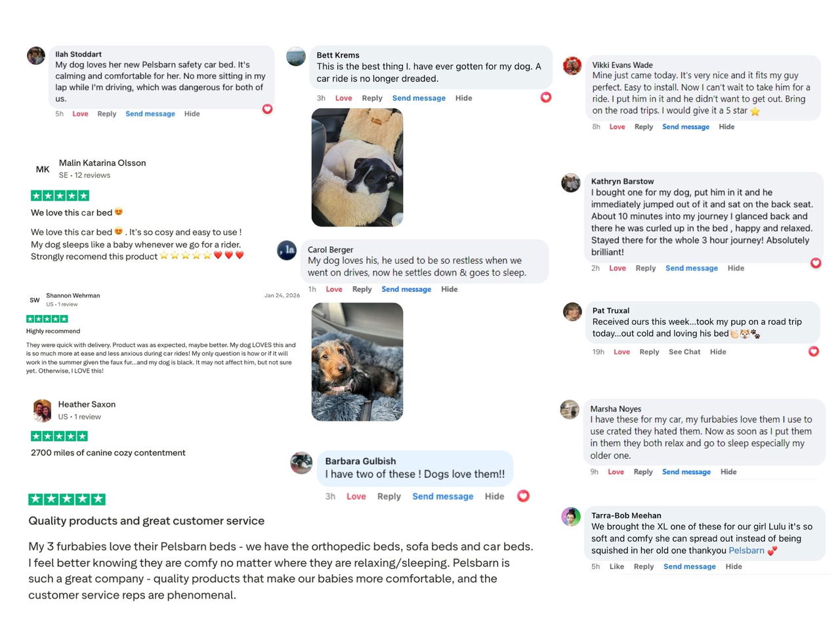Hide Vikki Evans Wade's comment
Image resolution: width=840 pixels, height=630 pixels.
tap(726, 127)
